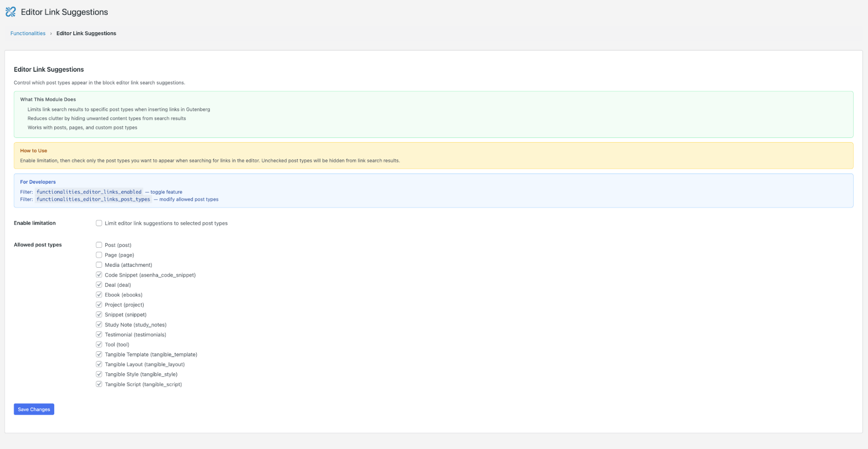The height and width of the screenshot is (449, 868).
Task: Uncheck the Study Note checkbox
Action: [99, 324]
